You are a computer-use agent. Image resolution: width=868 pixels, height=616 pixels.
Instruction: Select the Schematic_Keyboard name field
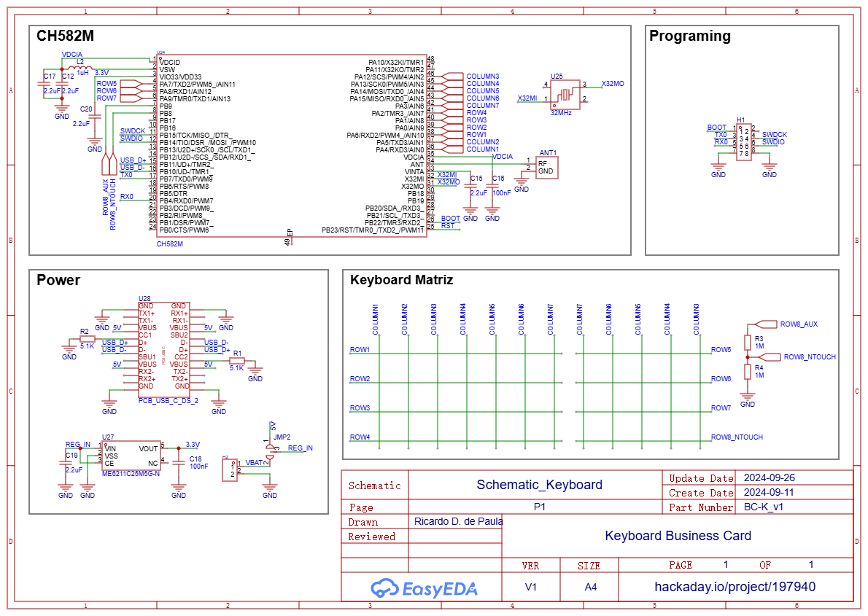pyautogui.click(x=539, y=485)
